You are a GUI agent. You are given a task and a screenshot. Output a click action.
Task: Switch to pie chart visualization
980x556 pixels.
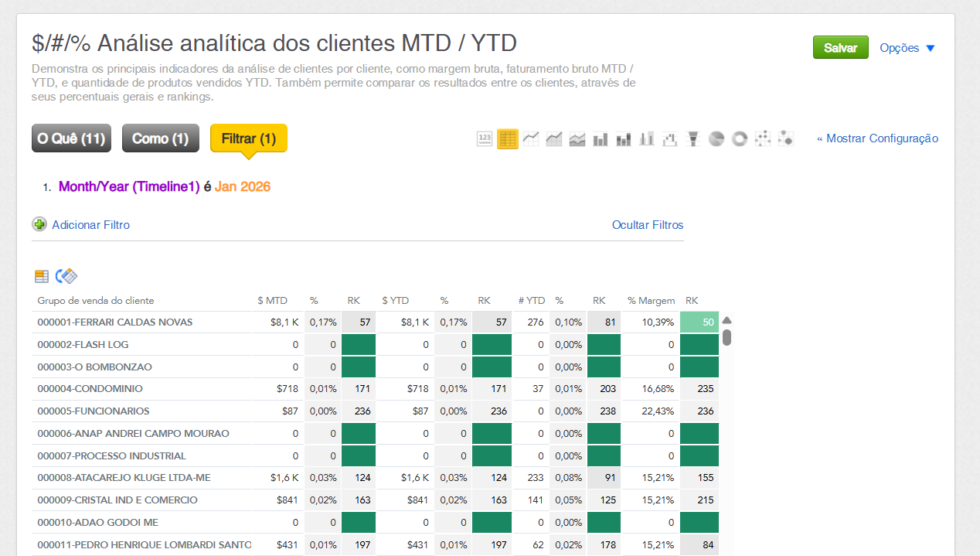click(716, 139)
